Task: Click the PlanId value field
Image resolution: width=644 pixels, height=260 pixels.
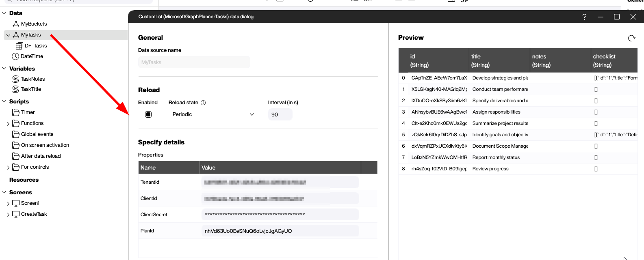Action: (280, 231)
